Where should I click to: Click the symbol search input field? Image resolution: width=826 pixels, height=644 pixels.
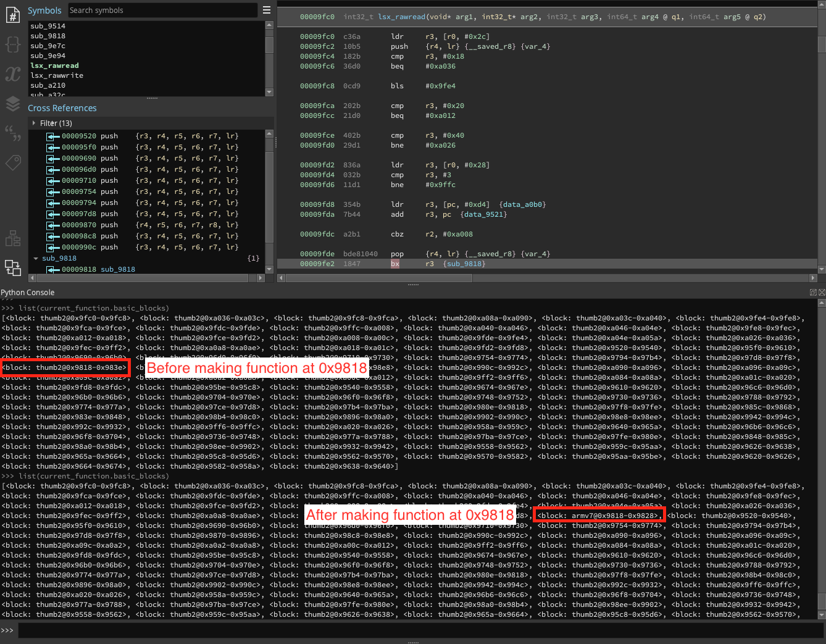pos(162,10)
